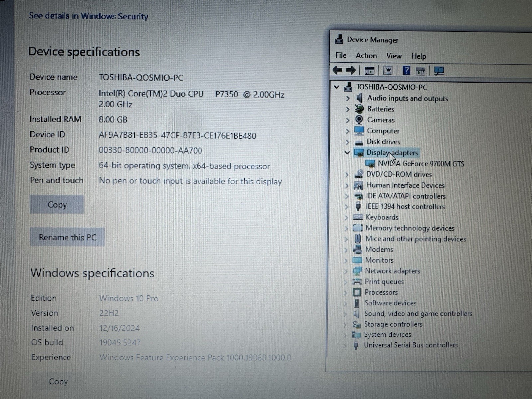The height and width of the screenshot is (399, 532).
Task: Click the Product ID value 00330-80000-00000-AA700
Action: coord(150,150)
